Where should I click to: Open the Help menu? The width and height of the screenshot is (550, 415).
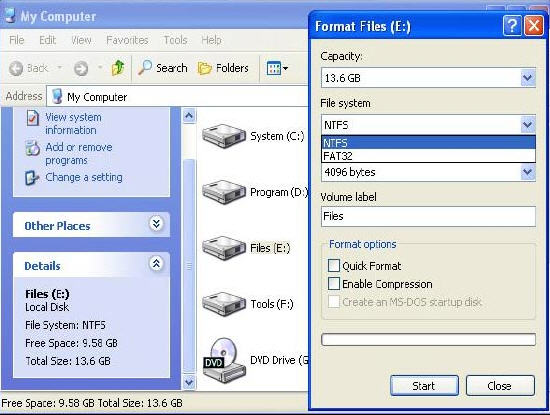(x=211, y=40)
